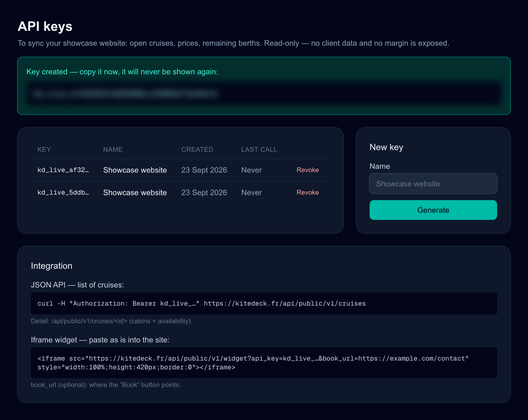The image size is (528, 420).
Task: Select the kd_live_5ddb… key cell
Action: pos(63,192)
